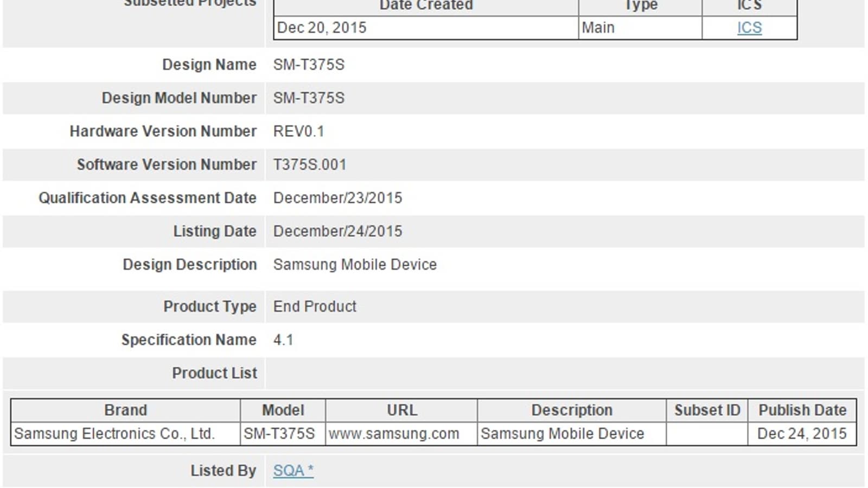
Task: Click the Dec 20, 2015 date created cell
Action: 322,28
